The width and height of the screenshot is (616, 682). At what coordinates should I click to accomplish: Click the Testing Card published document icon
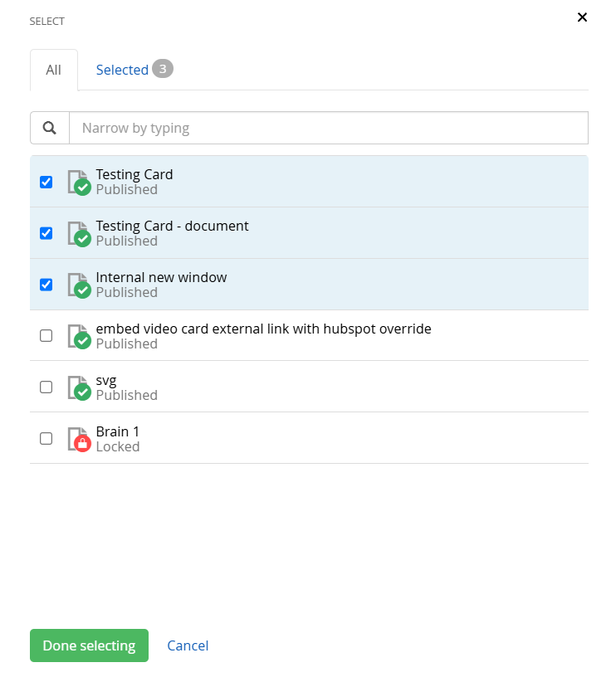pos(78,182)
